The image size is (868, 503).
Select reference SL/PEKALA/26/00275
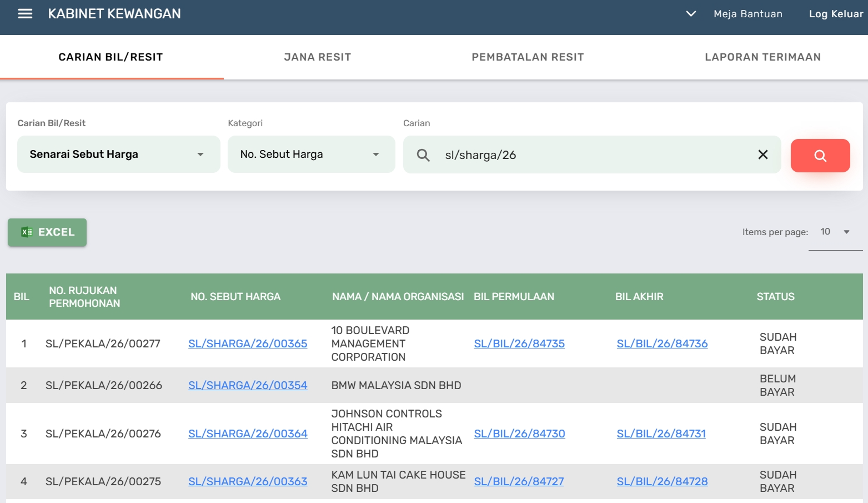coord(103,481)
